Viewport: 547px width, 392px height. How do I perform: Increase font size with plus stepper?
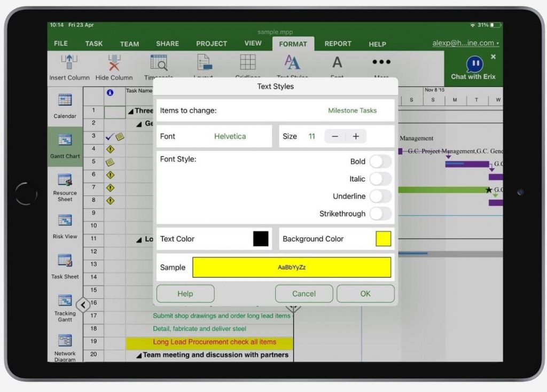click(x=356, y=136)
